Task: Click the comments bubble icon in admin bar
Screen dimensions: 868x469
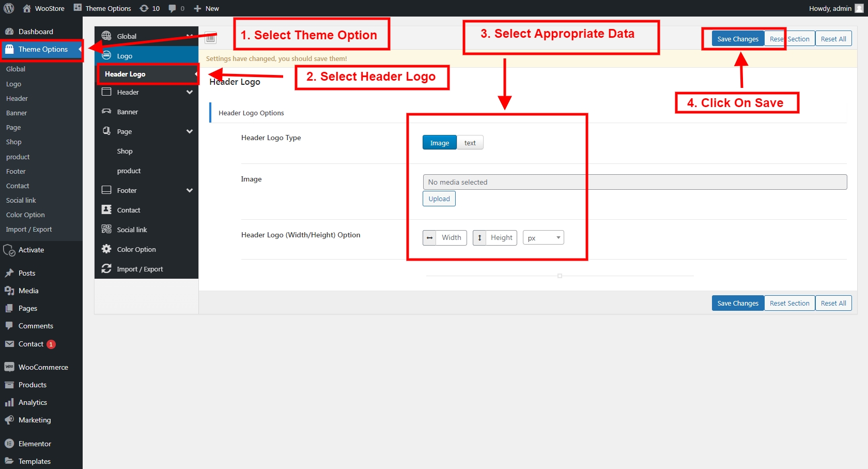Action: tap(173, 8)
